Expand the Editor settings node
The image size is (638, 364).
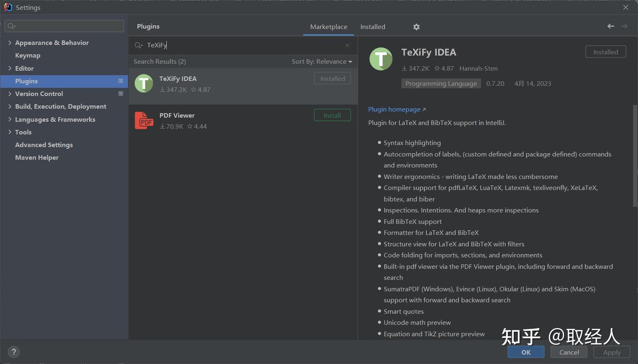[10, 68]
